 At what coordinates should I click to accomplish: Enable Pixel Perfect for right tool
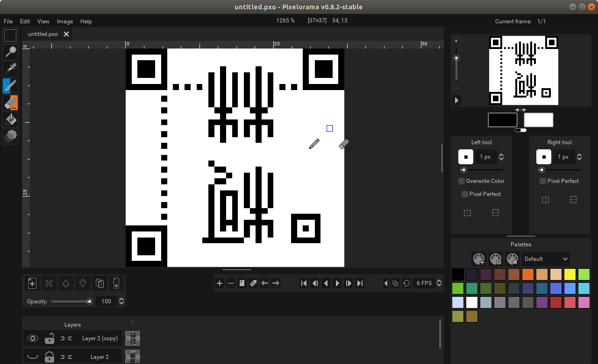pos(559,181)
